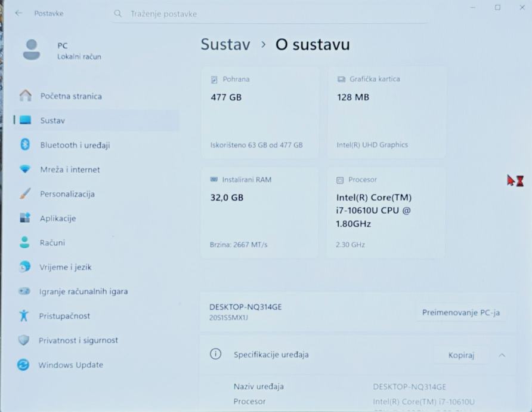The width and height of the screenshot is (532, 412).
Task: Open the Procesor i7-10610U card
Action: [386, 213]
